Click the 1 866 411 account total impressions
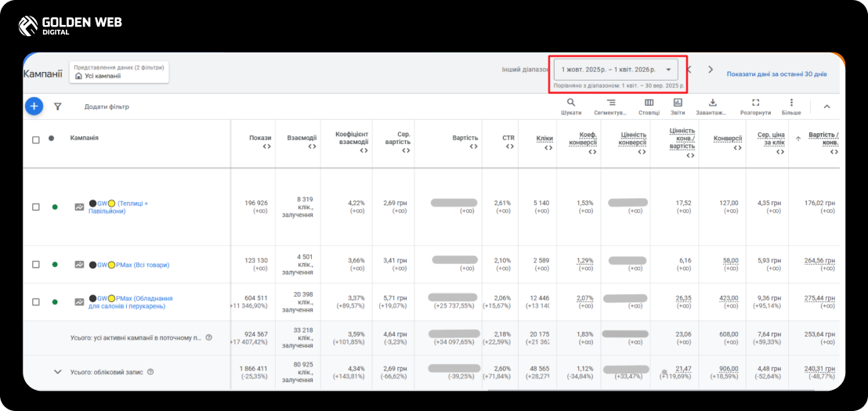The height and width of the screenshot is (411, 868). coord(254,369)
